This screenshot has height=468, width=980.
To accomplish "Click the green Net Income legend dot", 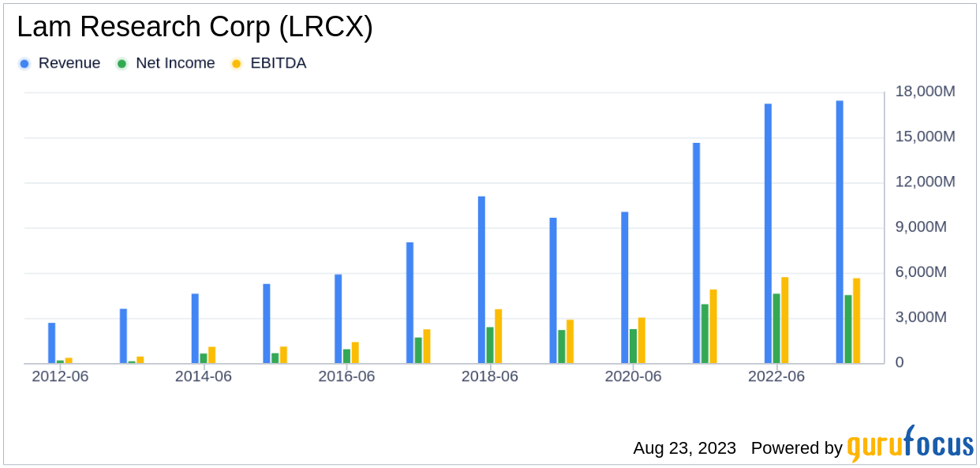I will click(122, 64).
